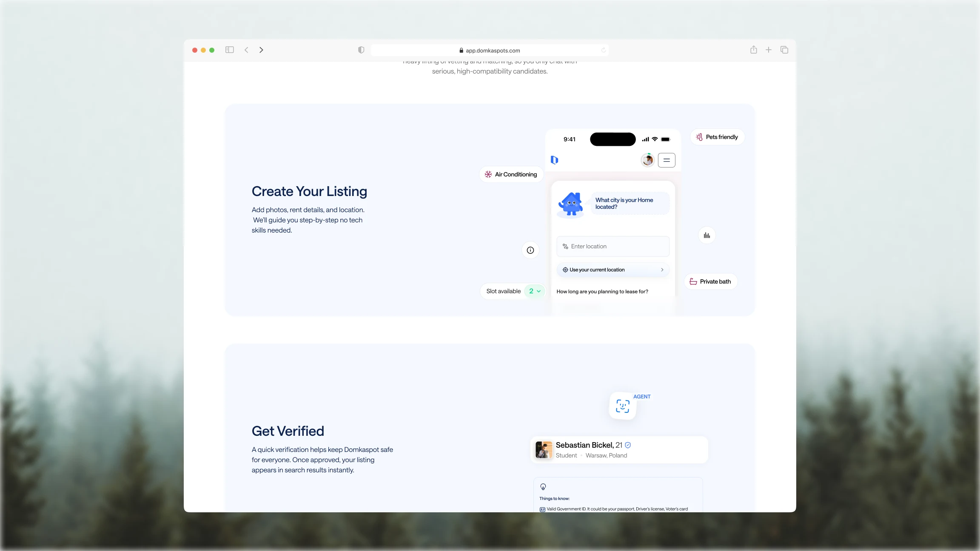Open the hamburger menu in the phone mockup
980x551 pixels.
point(667,160)
